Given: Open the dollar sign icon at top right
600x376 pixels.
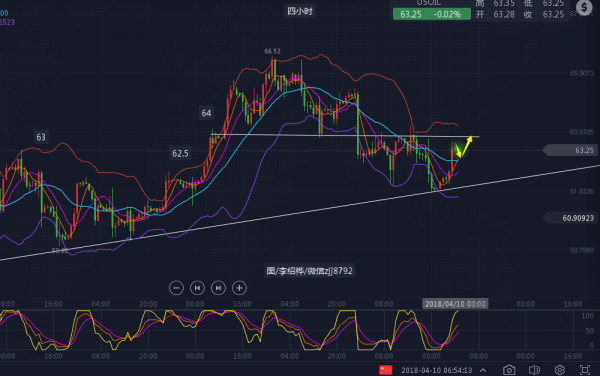Looking at the screenshot, I should (x=584, y=7).
